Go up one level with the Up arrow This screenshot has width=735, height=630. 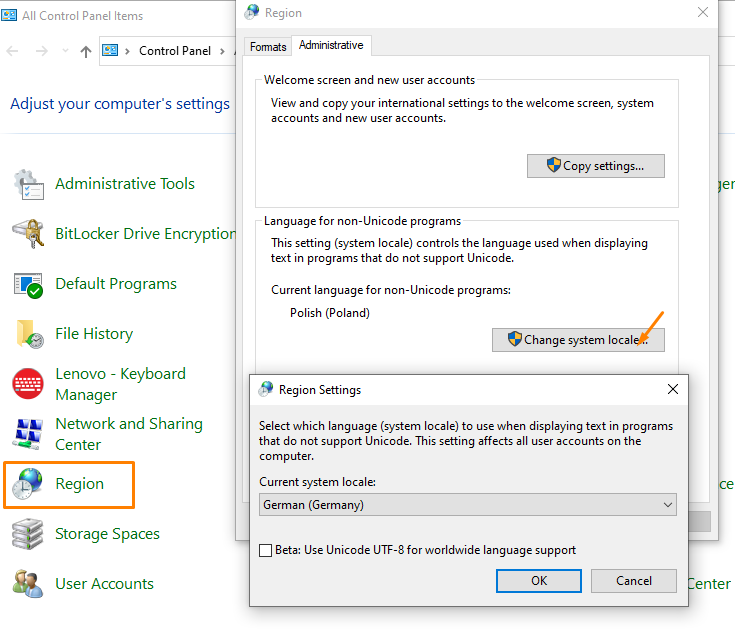click(86, 51)
